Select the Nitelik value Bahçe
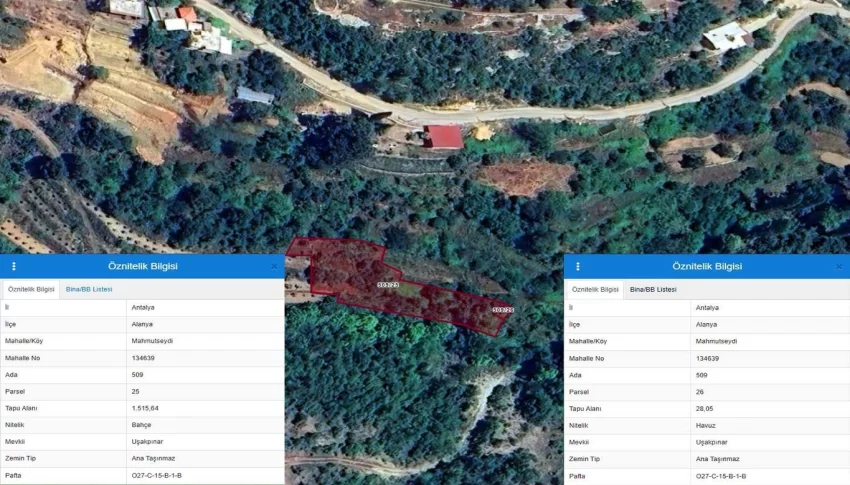The width and height of the screenshot is (850, 485). point(141,425)
